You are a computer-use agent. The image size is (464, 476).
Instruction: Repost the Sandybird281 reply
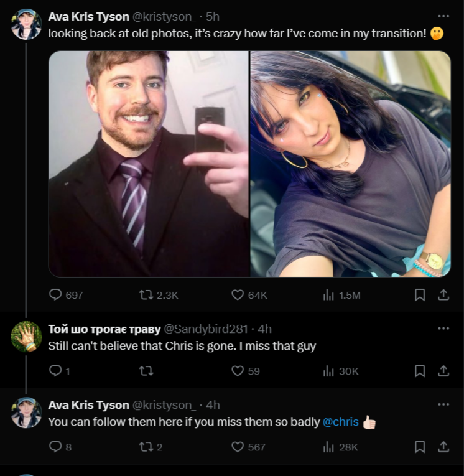click(146, 371)
